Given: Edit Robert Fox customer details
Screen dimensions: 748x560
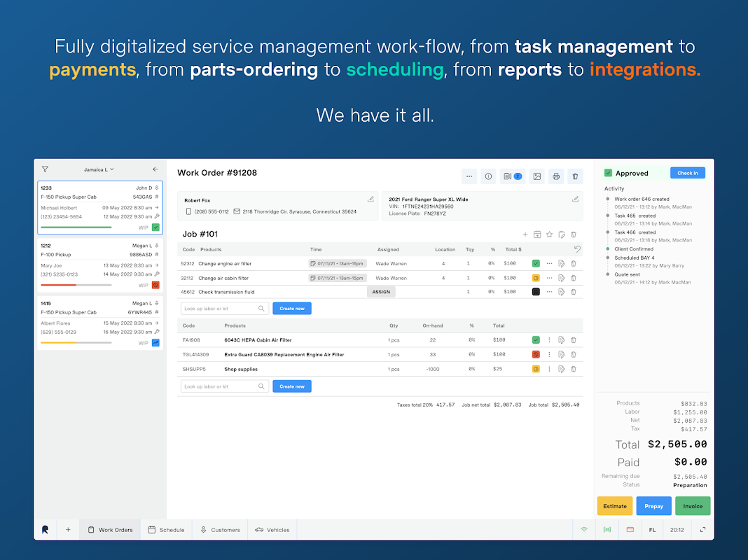Looking at the screenshot, I should (370, 199).
